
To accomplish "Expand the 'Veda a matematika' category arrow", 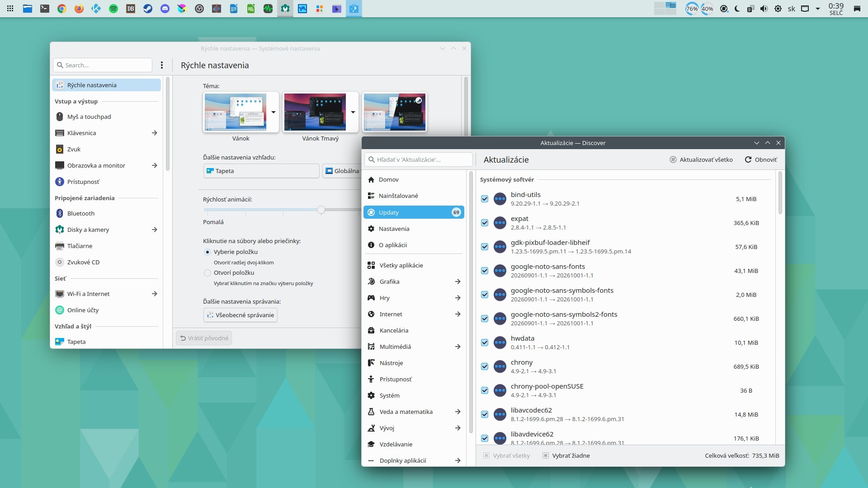I will 458,412.
